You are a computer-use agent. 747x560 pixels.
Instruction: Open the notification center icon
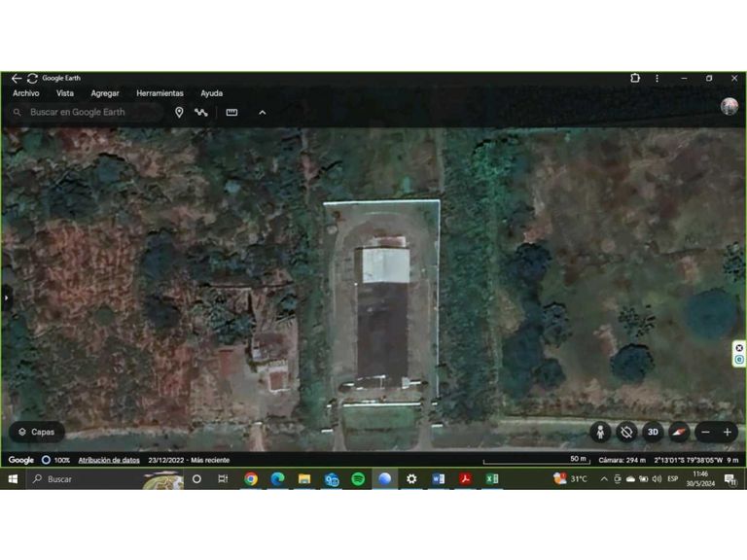[730, 479]
